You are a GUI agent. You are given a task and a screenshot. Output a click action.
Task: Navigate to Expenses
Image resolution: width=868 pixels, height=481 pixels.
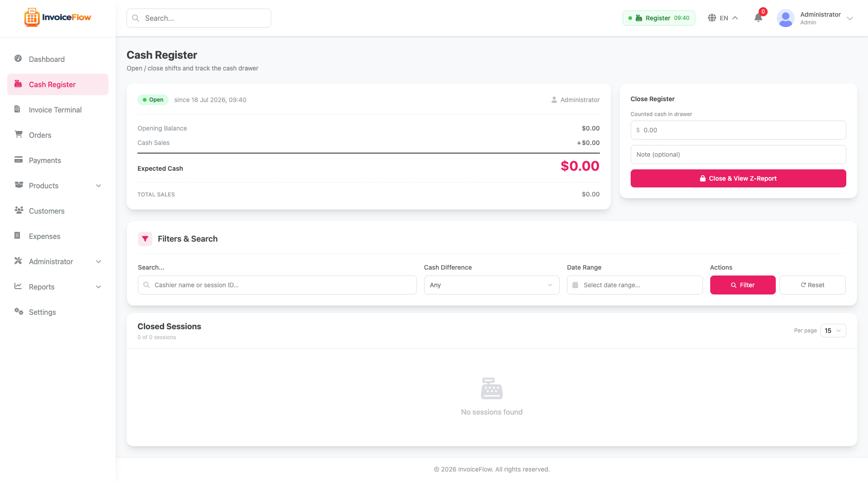pos(58,236)
